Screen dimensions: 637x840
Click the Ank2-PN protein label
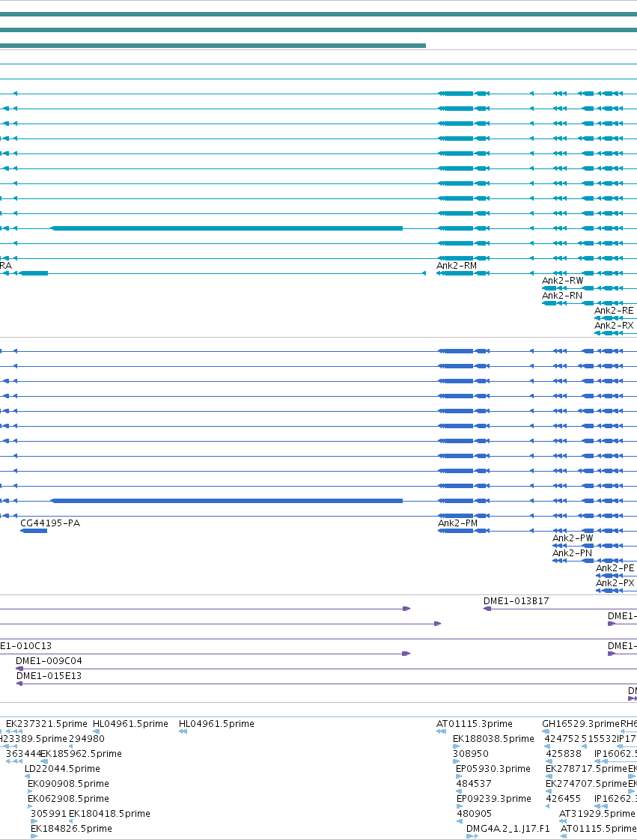pos(572,553)
